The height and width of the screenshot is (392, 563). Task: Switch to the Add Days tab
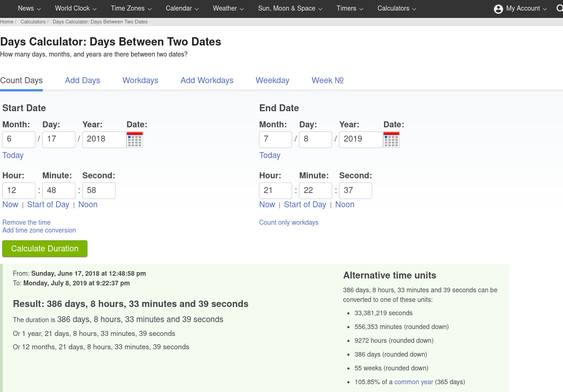(x=82, y=80)
